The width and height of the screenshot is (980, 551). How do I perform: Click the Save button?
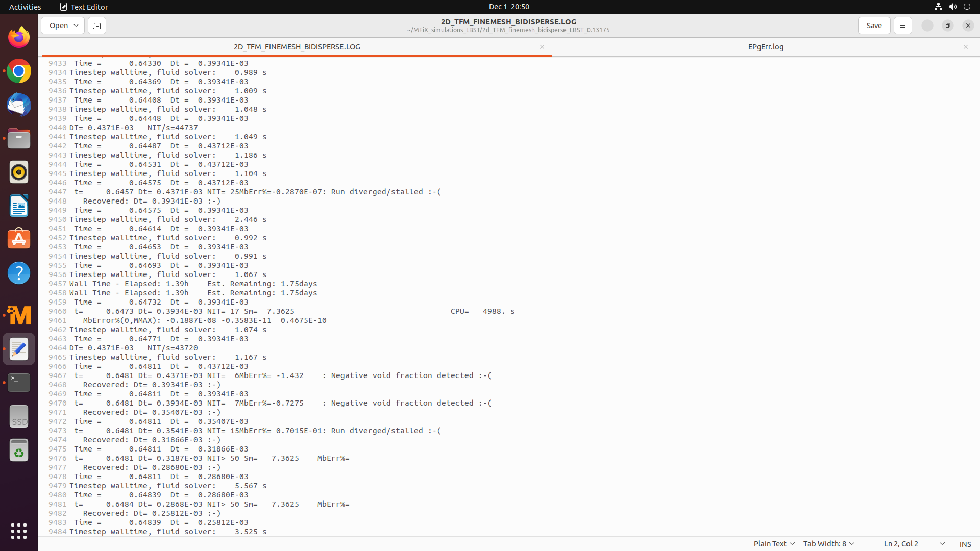pos(874,26)
